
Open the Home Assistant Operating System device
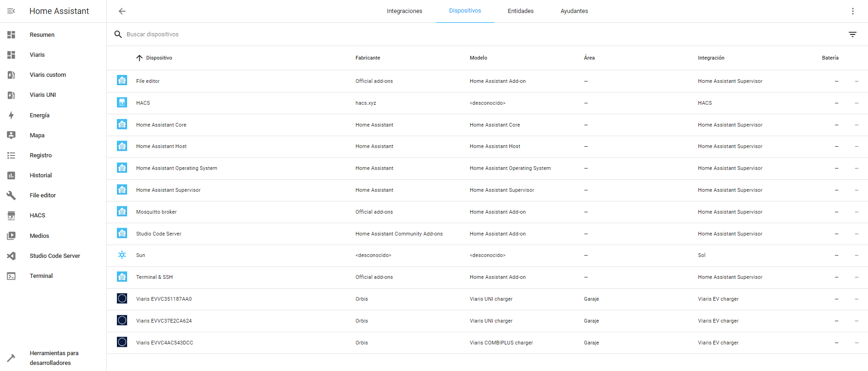click(487, 168)
